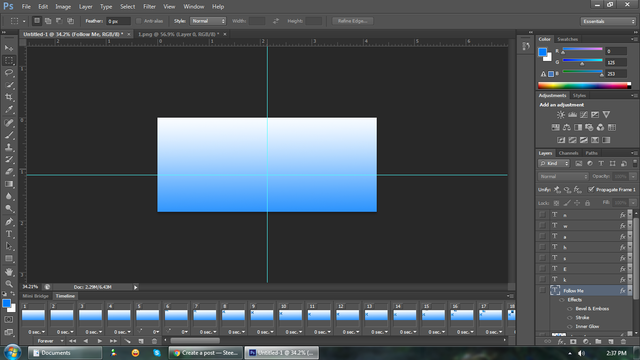The image size is (640, 360).
Task: Toggle visibility of the 'k' text layer
Action: tap(542, 280)
